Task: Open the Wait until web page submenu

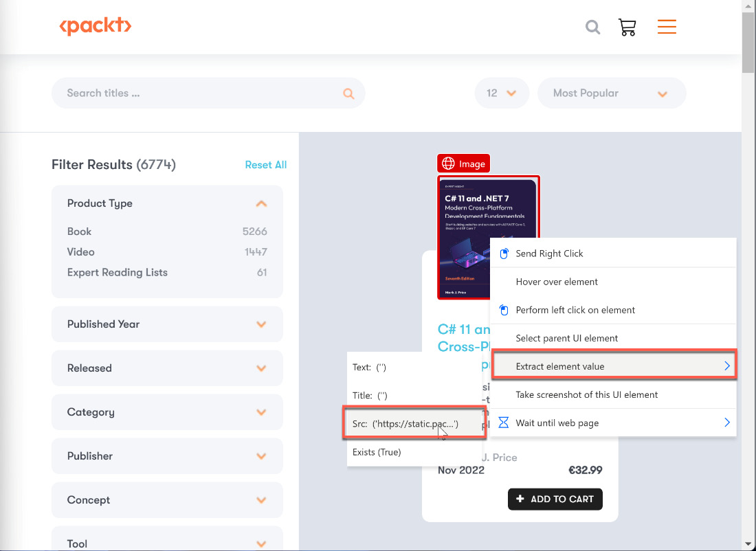Action: (x=613, y=423)
